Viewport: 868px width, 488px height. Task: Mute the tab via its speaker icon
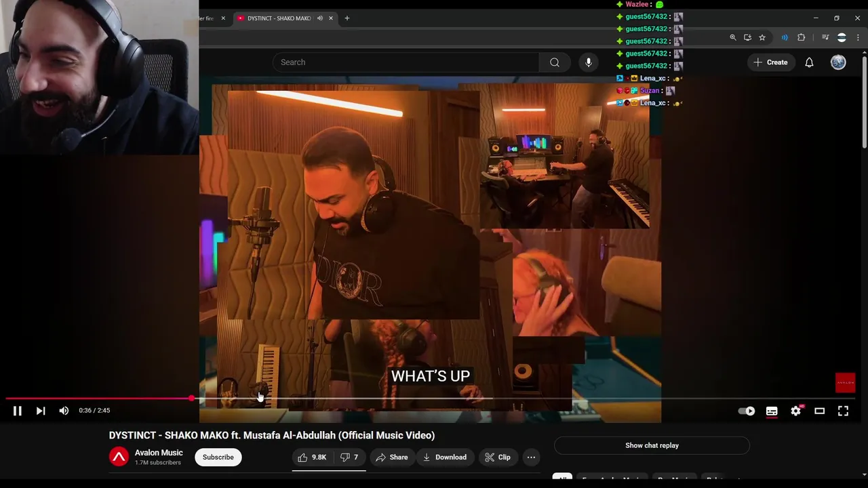pyautogui.click(x=319, y=18)
